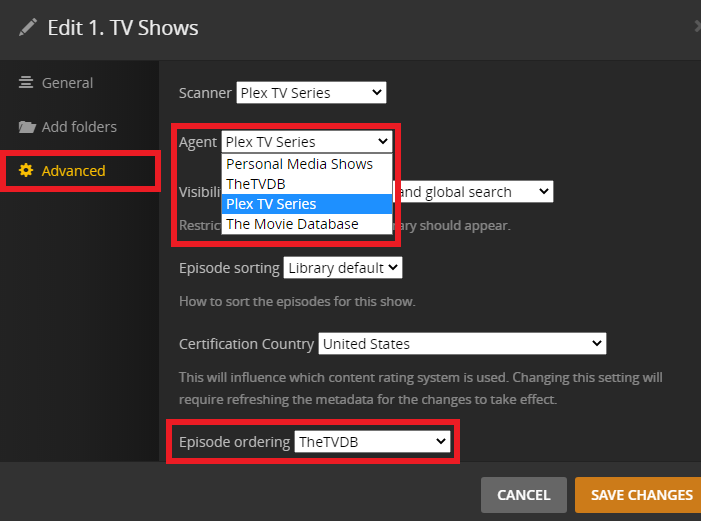Click the Certification Country label
Viewport: 701px width, 521px height.
click(x=246, y=344)
